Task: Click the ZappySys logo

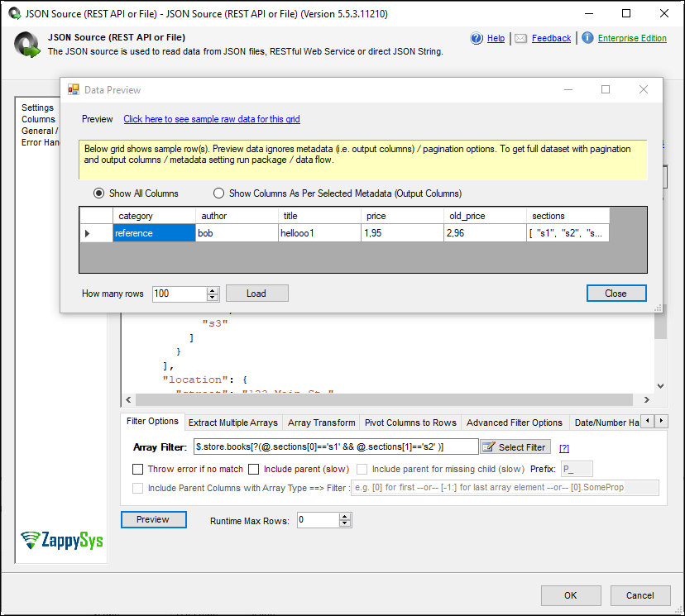Action: click(x=62, y=540)
